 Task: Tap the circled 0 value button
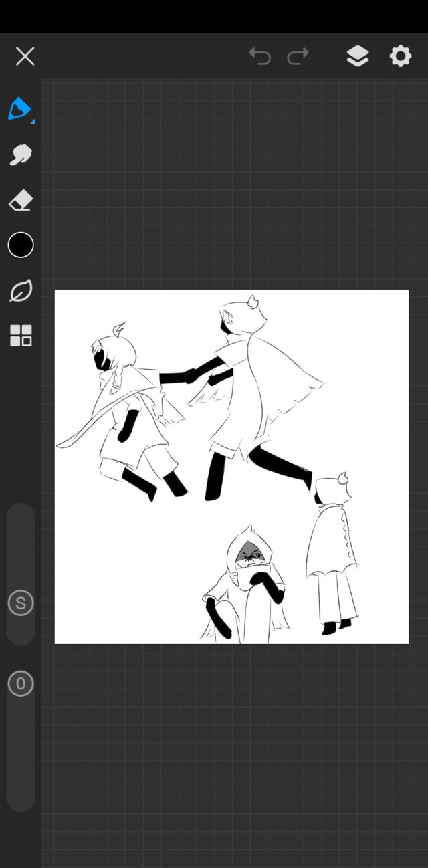click(x=21, y=683)
